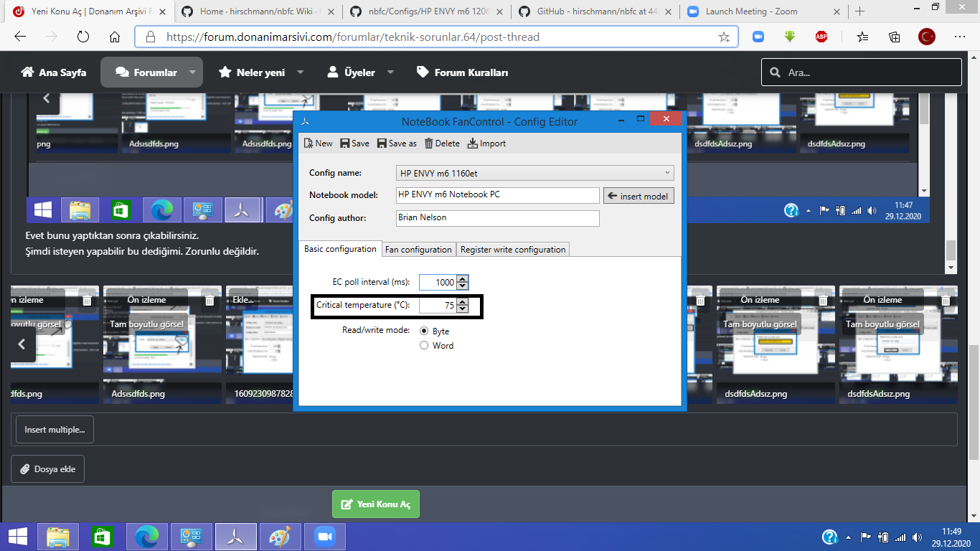
Task: Show hidden system tray icons
Action: (848, 537)
